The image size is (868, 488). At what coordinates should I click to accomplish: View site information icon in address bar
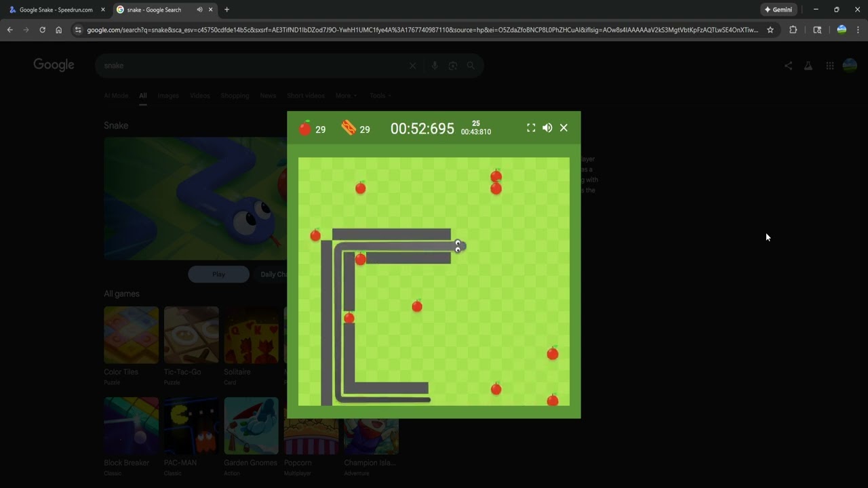(x=78, y=30)
